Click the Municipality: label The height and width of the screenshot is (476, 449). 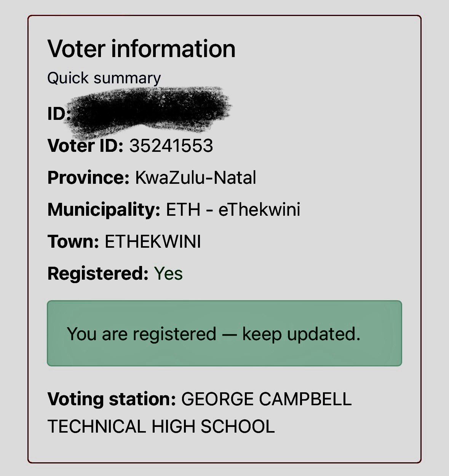tap(104, 210)
